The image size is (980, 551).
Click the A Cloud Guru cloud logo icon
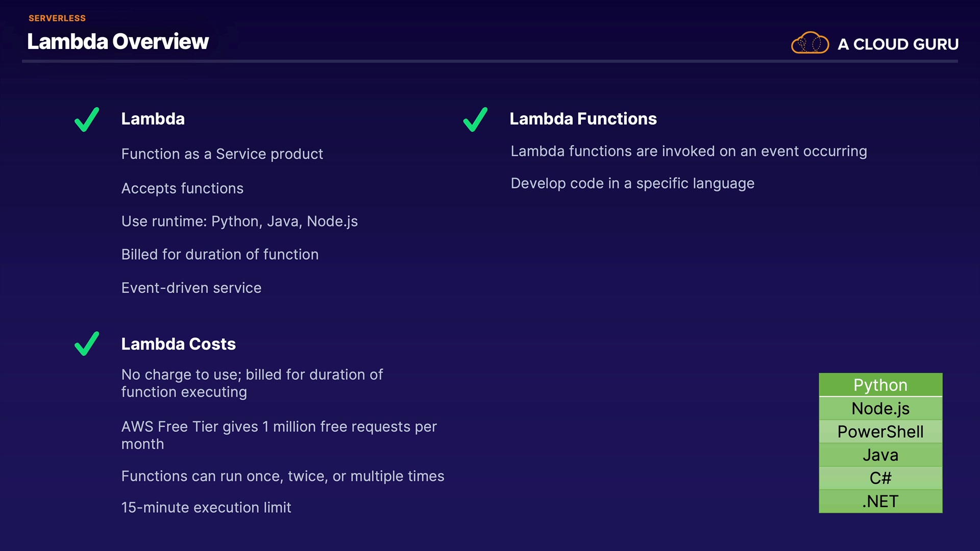[810, 43]
